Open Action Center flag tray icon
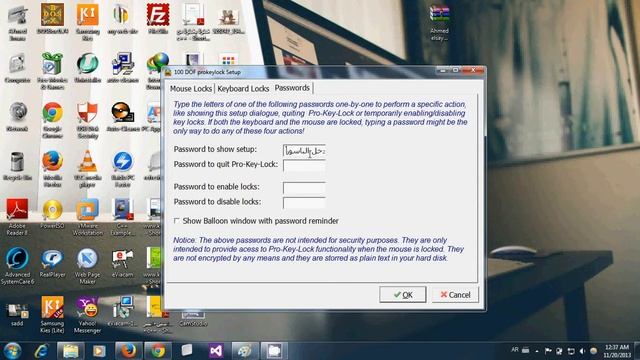 point(548,351)
